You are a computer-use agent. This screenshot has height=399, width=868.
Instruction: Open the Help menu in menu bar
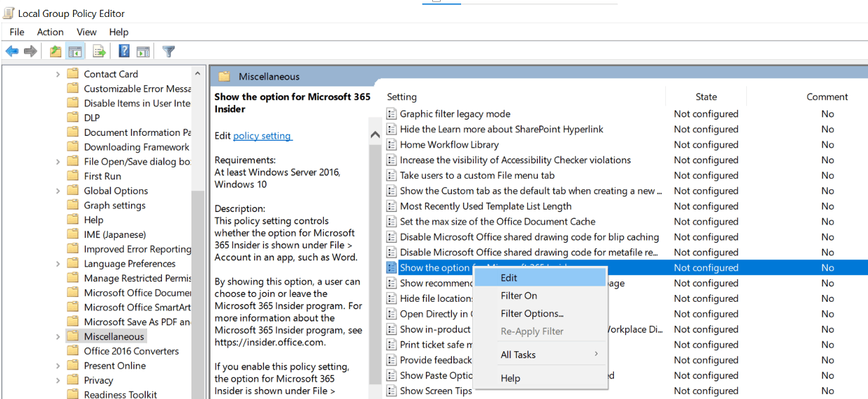119,32
